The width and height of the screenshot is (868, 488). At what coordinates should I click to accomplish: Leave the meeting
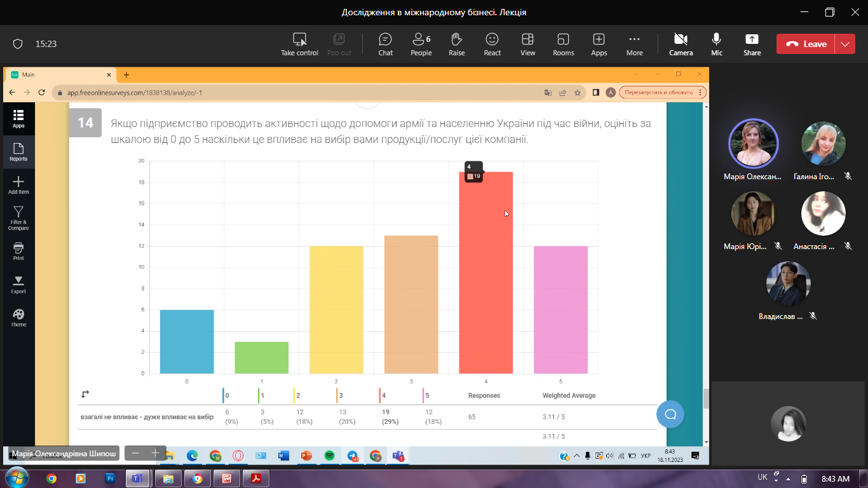tap(806, 44)
